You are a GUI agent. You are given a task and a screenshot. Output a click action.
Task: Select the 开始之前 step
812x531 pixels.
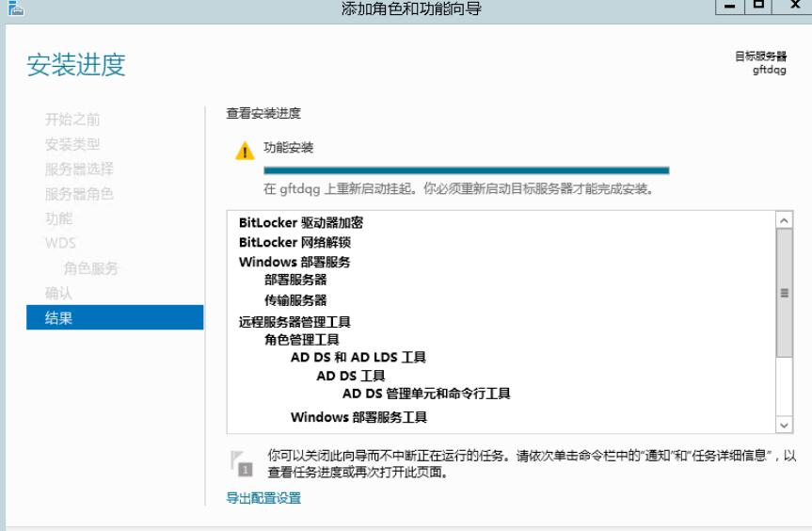(72, 120)
